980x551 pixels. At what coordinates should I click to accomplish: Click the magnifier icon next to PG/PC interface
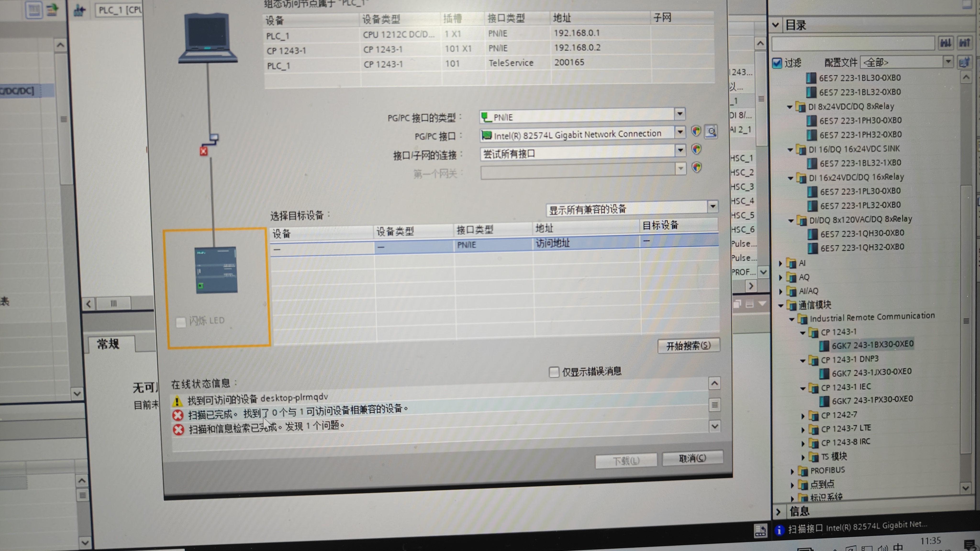point(711,132)
